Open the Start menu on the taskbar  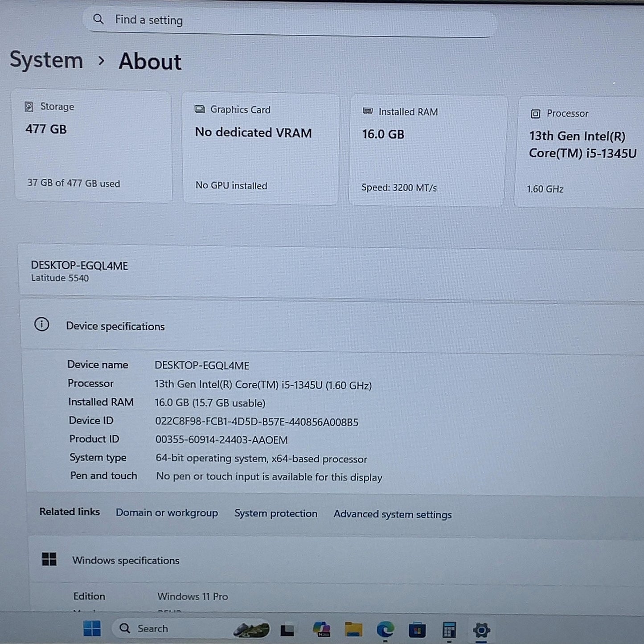point(92,629)
